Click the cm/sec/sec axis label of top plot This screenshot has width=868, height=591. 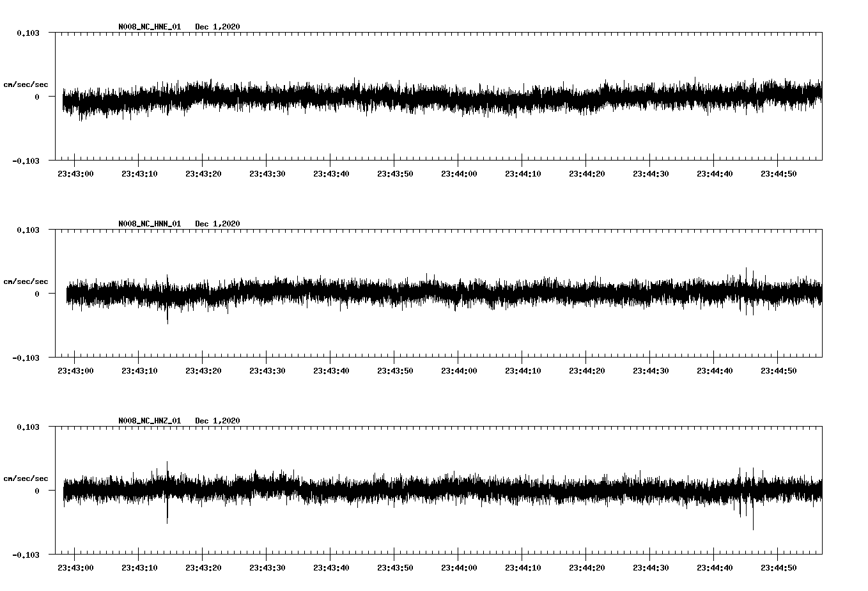pos(26,84)
